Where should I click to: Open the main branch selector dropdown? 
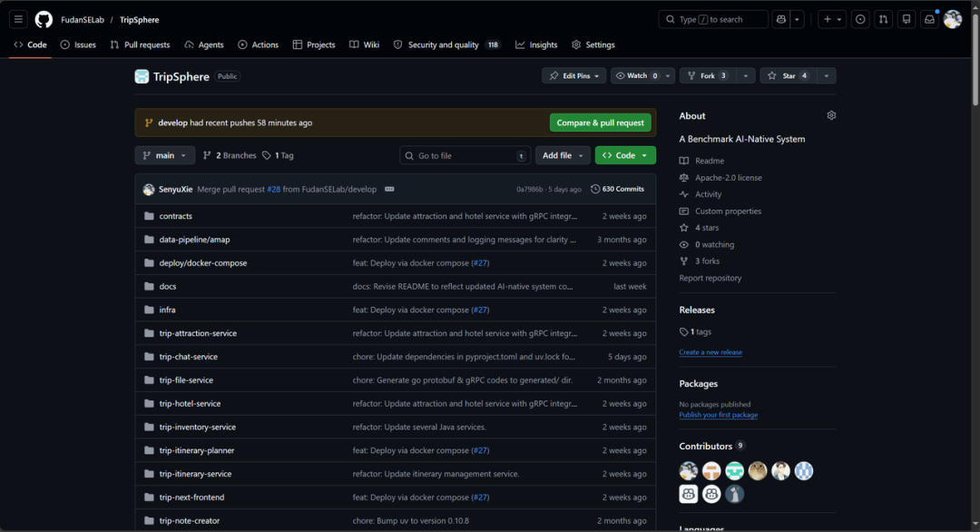165,155
